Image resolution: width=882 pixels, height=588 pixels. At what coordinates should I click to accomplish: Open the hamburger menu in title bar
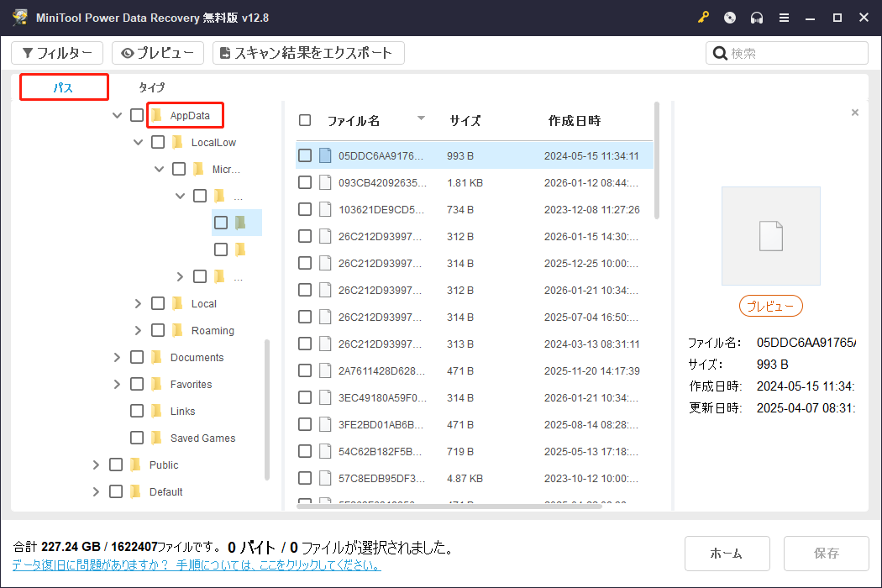click(784, 17)
